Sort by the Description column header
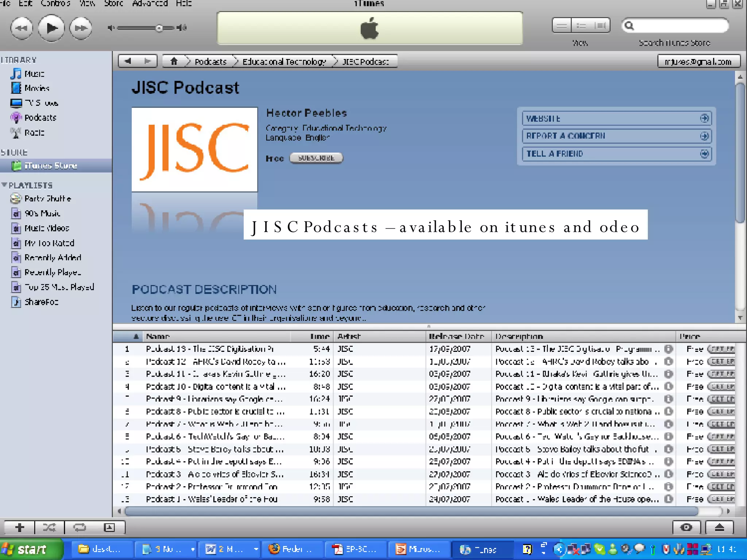Viewport: 747px width, 560px height. 584,337
